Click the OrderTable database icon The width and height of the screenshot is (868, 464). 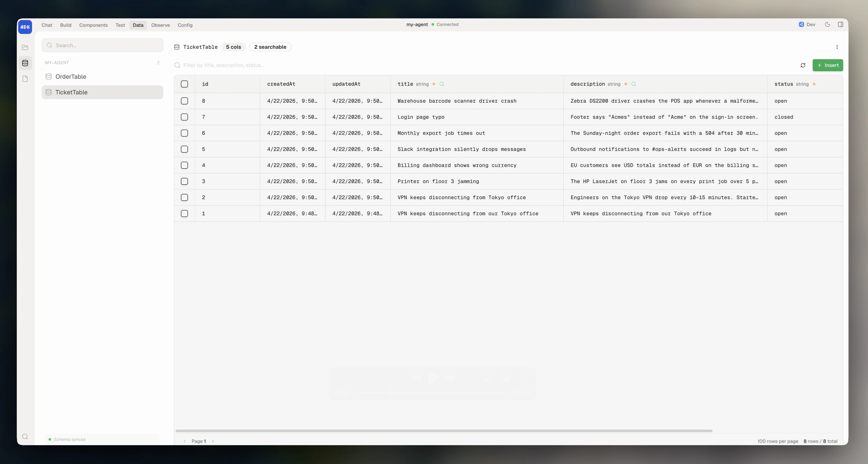point(49,76)
